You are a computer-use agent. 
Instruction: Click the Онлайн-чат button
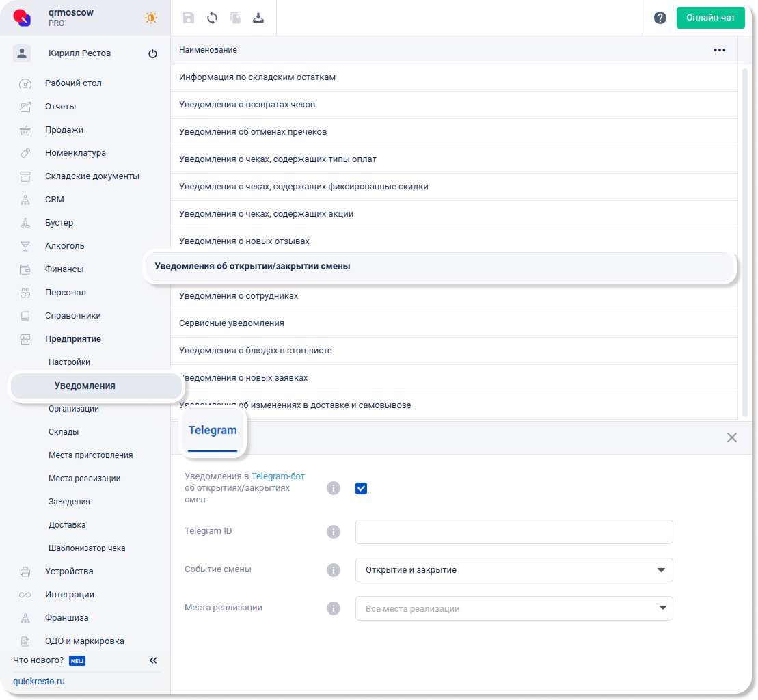coord(710,18)
